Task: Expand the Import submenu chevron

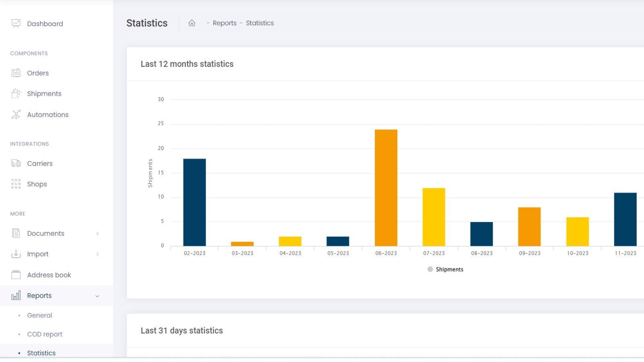Action: [x=97, y=254]
